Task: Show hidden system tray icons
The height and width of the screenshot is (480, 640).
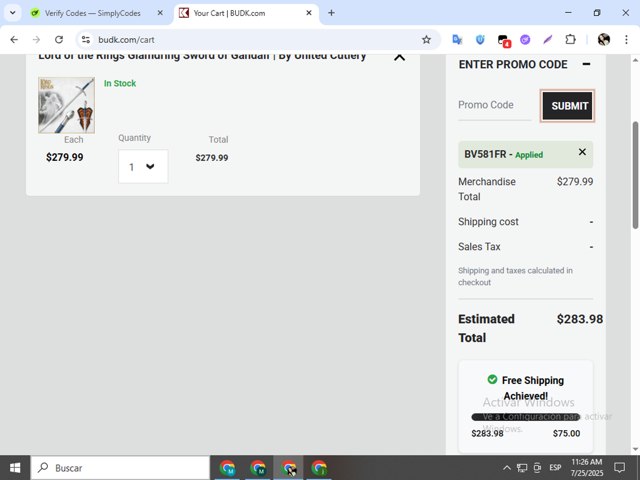Action: (x=507, y=468)
